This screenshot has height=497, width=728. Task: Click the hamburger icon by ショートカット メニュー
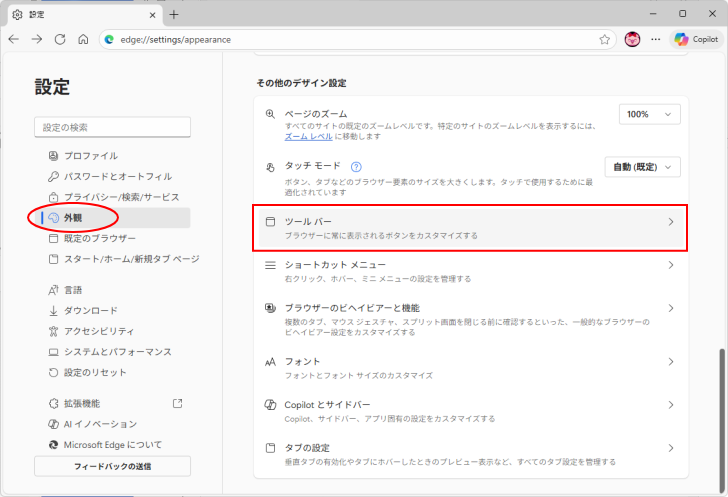[270, 265]
